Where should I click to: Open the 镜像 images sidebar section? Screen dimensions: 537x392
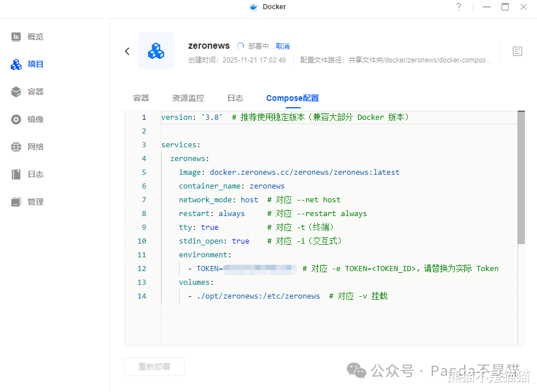28,119
